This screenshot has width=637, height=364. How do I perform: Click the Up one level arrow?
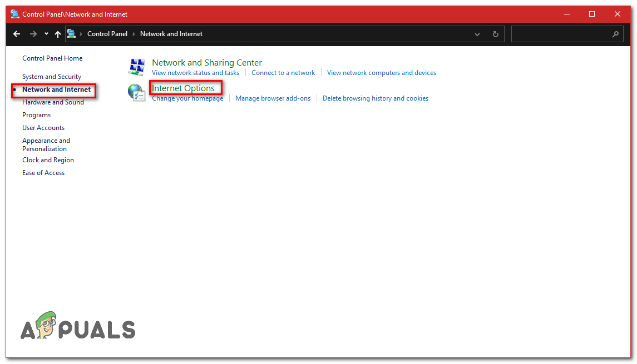[57, 34]
